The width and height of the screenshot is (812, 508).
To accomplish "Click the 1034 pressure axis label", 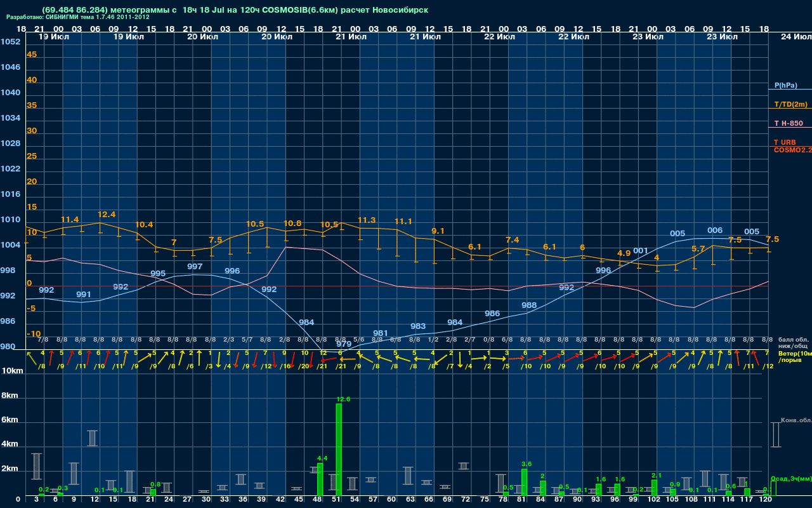I will pyautogui.click(x=10, y=118).
